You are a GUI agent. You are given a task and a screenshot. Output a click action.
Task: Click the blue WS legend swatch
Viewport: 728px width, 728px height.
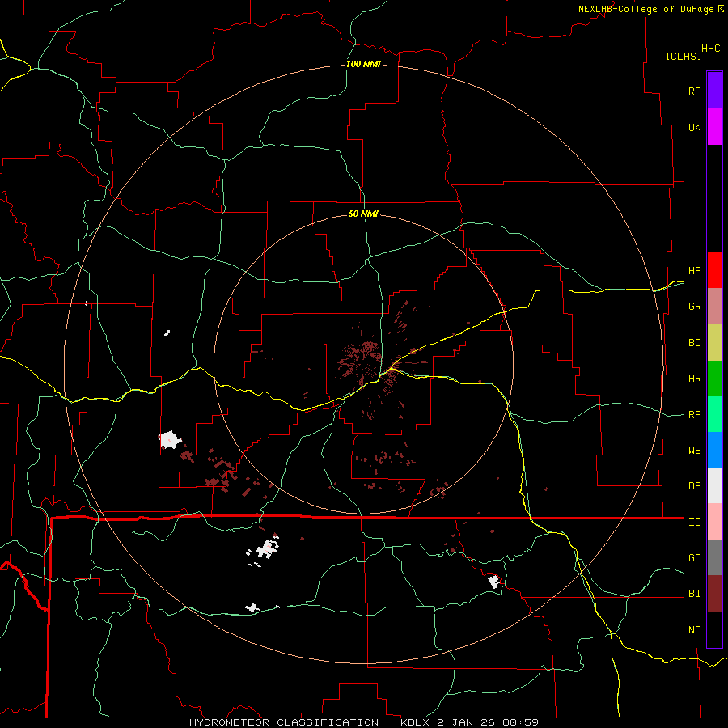pos(714,450)
